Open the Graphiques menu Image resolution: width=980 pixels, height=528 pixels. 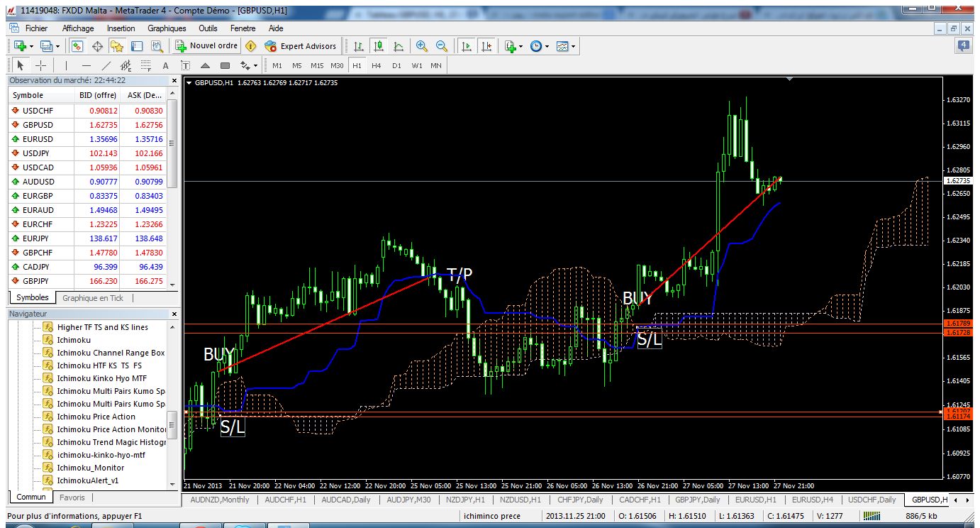(x=167, y=28)
